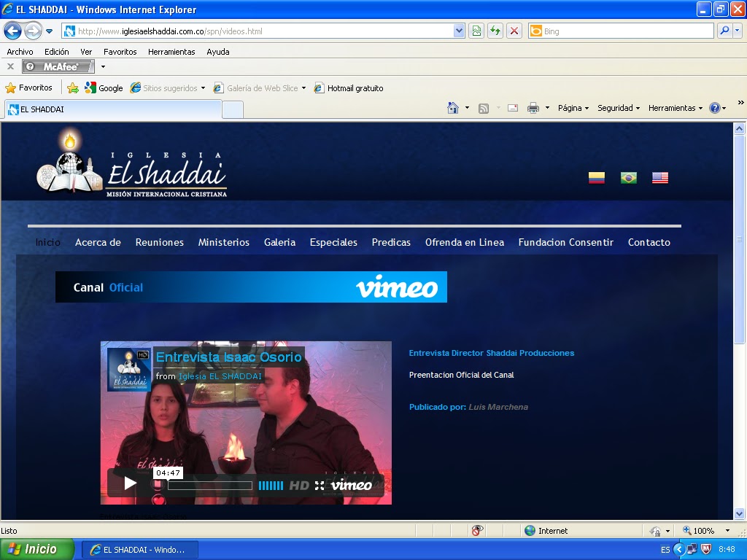Open the Seguridad command bar menu

(619, 108)
